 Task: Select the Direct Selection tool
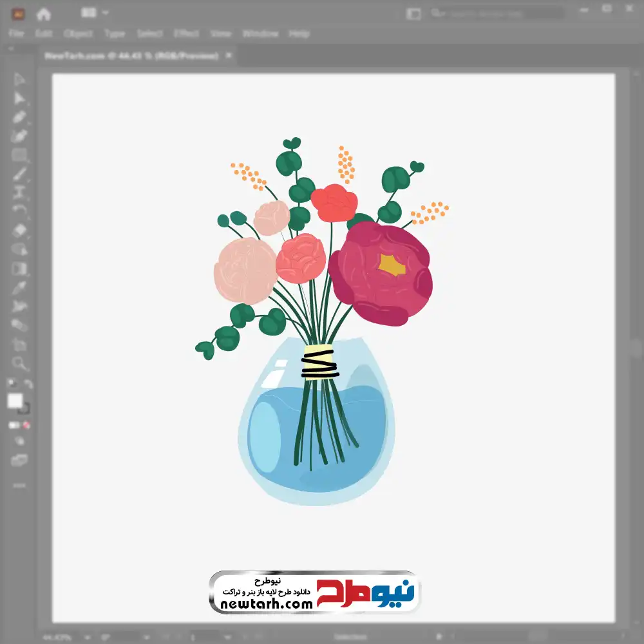point(19,98)
